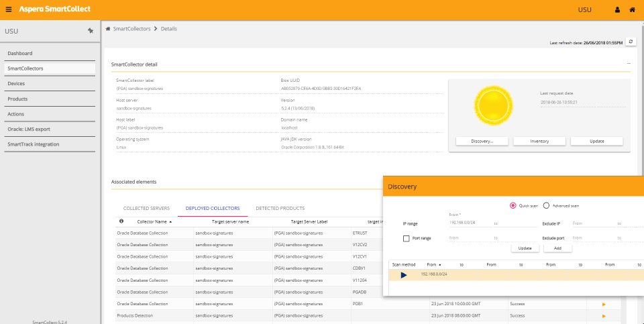Screen dimensions: 644x324
Task: Click the IP range From input field
Action: point(468,222)
